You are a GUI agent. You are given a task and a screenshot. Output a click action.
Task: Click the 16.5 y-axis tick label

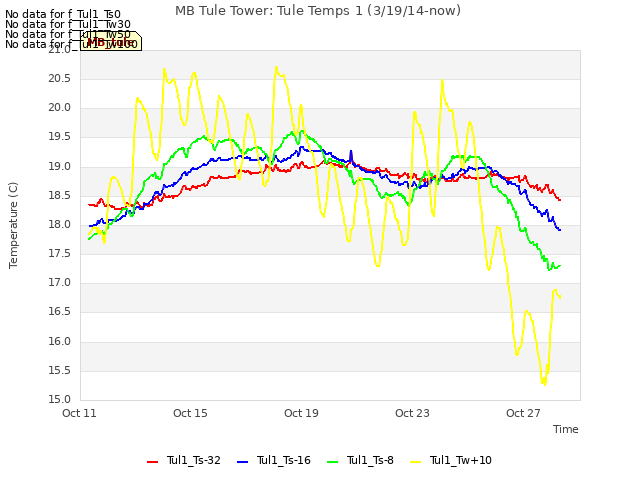[x=60, y=312]
